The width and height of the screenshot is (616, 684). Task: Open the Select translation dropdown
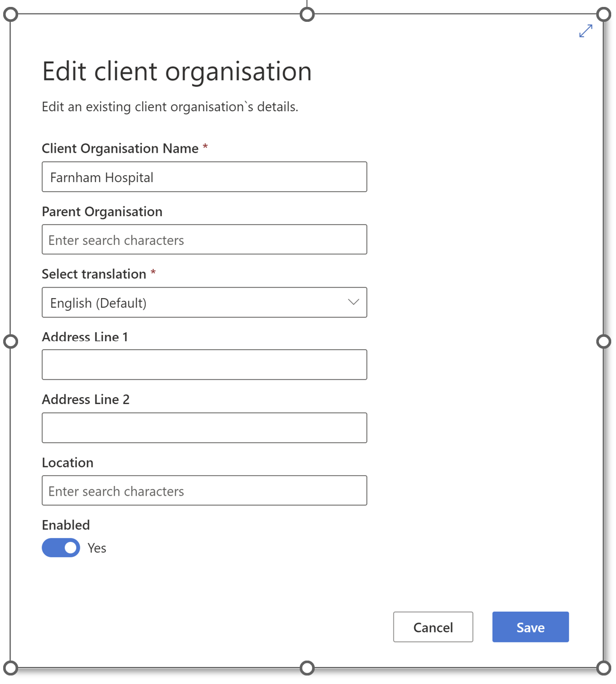(204, 302)
